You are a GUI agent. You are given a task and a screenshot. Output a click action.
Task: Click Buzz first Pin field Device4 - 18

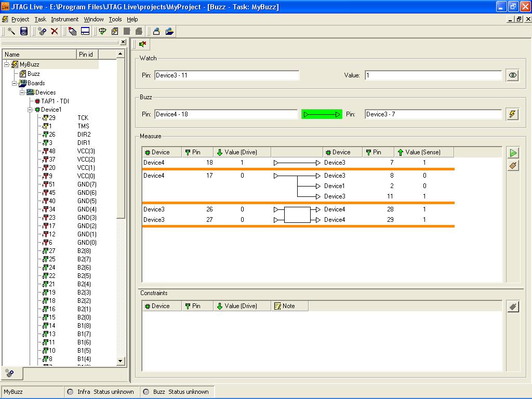(226, 114)
